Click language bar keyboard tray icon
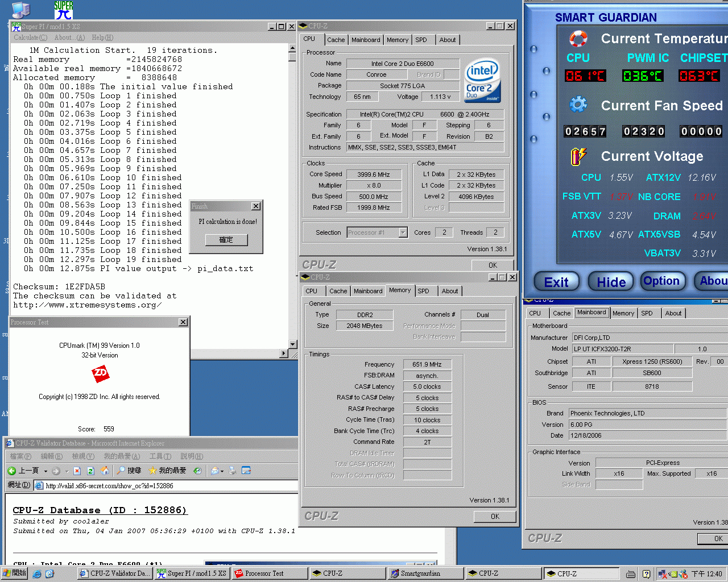This screenshot has height=582, width=728. click(631, 574)
